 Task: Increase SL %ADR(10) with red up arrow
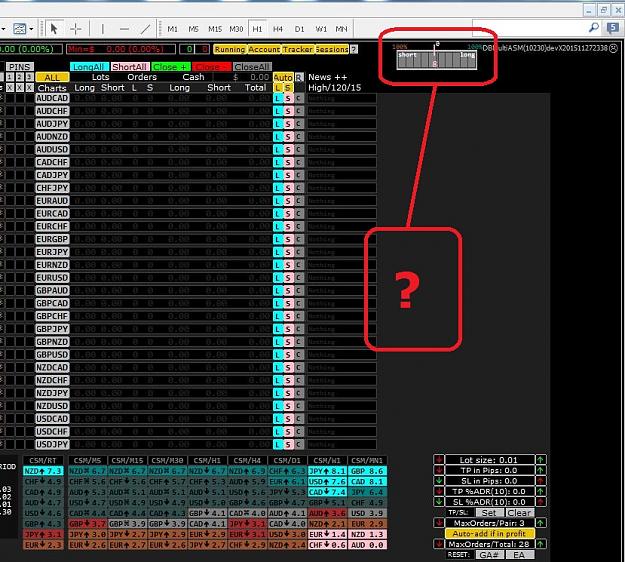point(540,502)
